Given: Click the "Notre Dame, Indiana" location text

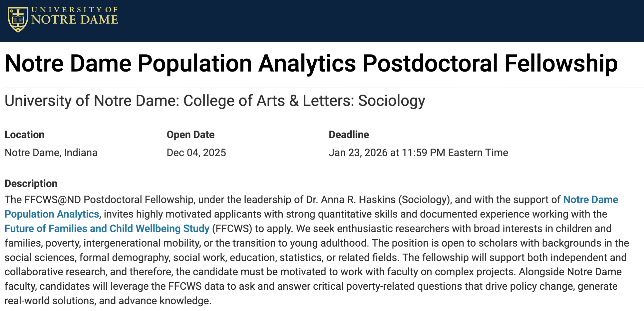Looking at the screenshot, I should click(x=51, y=153).
